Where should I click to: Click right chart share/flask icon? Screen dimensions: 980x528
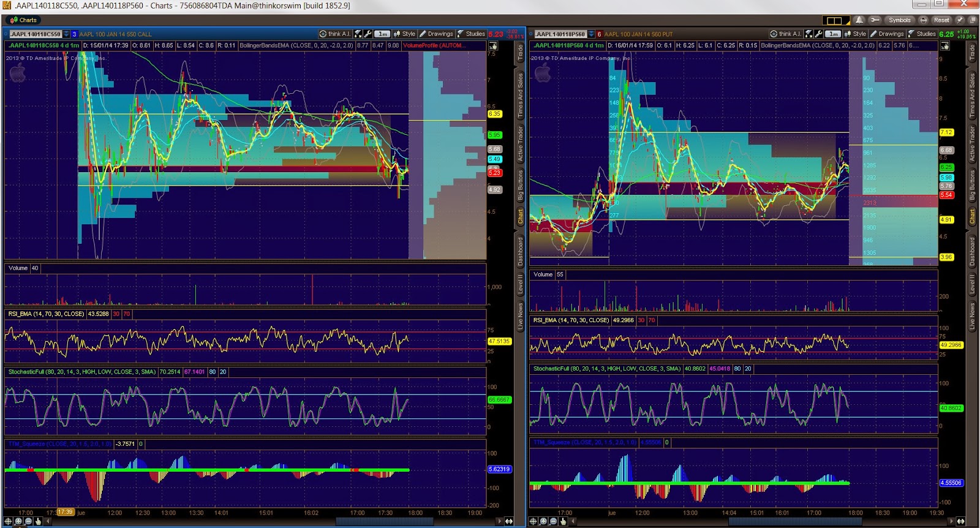809,34
